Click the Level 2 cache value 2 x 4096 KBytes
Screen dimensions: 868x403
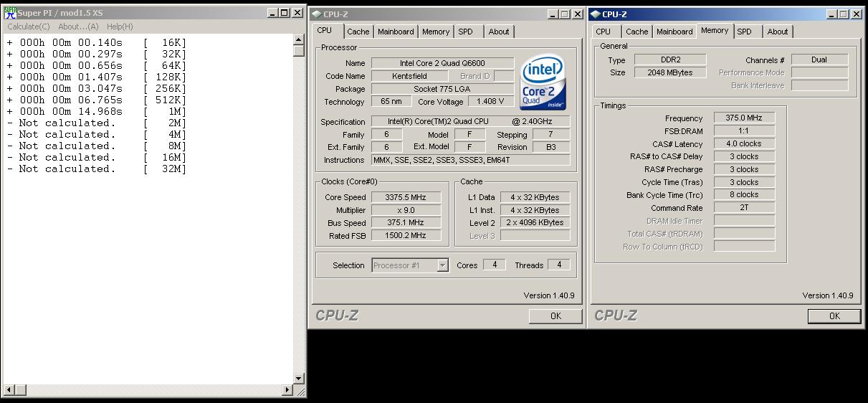tap(535, 223)
